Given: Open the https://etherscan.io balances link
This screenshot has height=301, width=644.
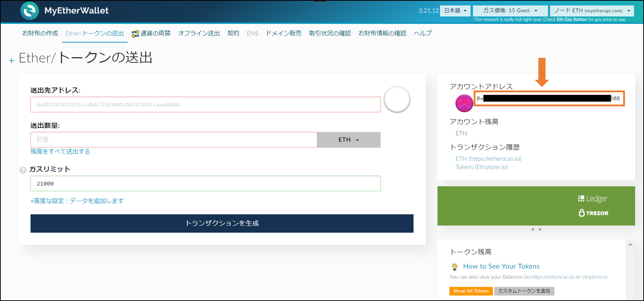Looking at the screenshot, I should (x=553, y=277).
